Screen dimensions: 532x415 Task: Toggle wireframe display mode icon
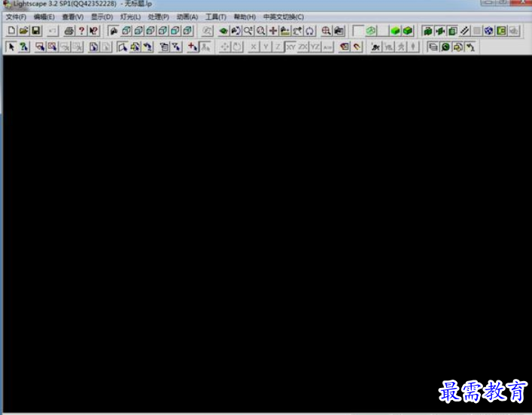(x=371, y=31)
